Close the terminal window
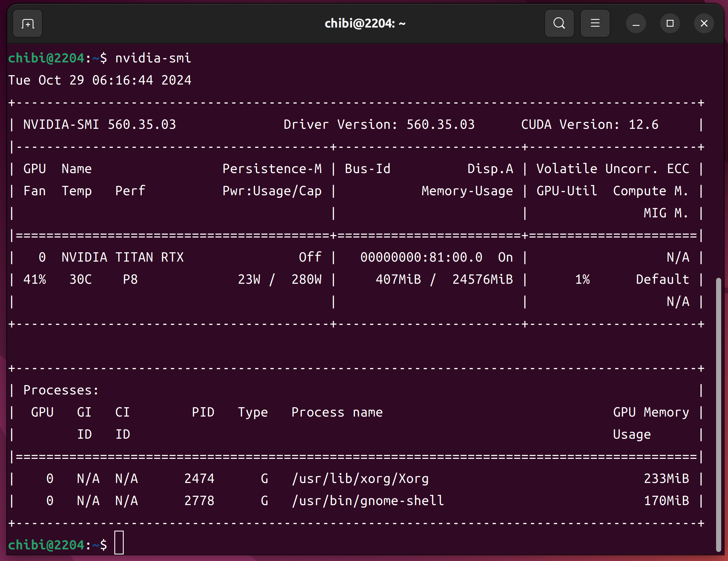This screenshot has height=561, width=728. click(704, 24)
